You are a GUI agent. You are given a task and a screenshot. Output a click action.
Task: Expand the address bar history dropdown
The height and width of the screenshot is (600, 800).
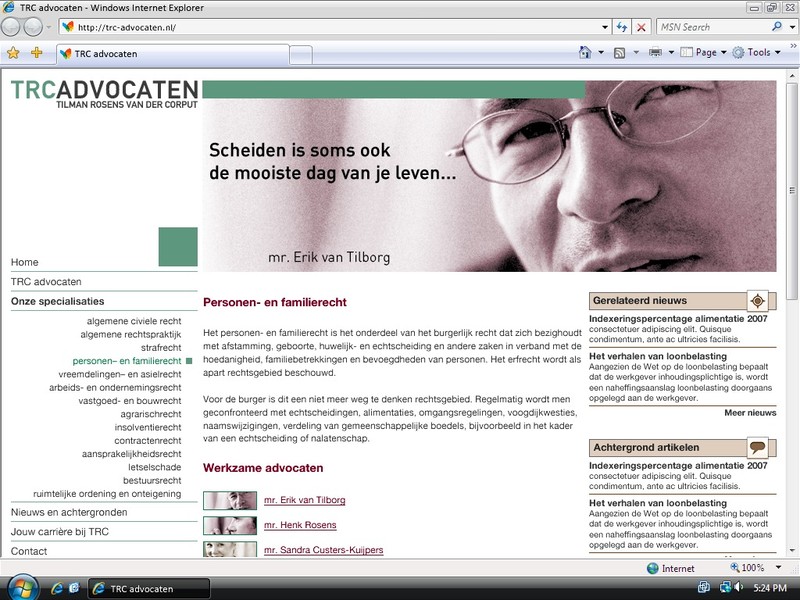[604, 27]
